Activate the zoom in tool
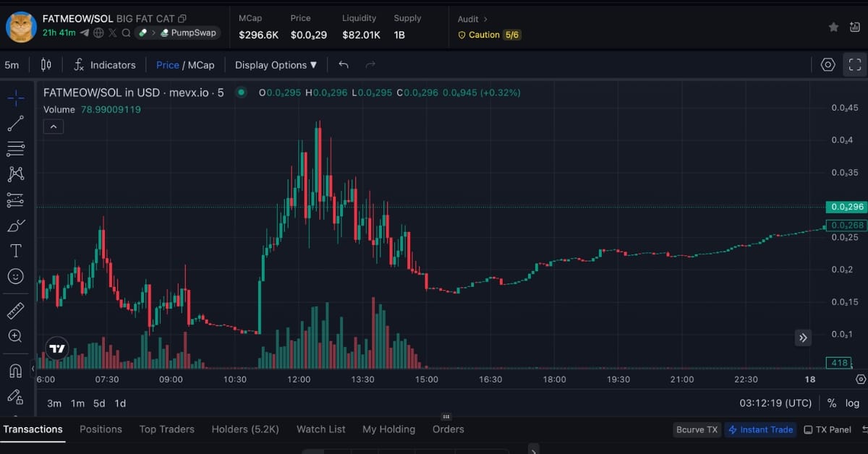The width and height of the screenshot is (868, 454). [15, 336]
